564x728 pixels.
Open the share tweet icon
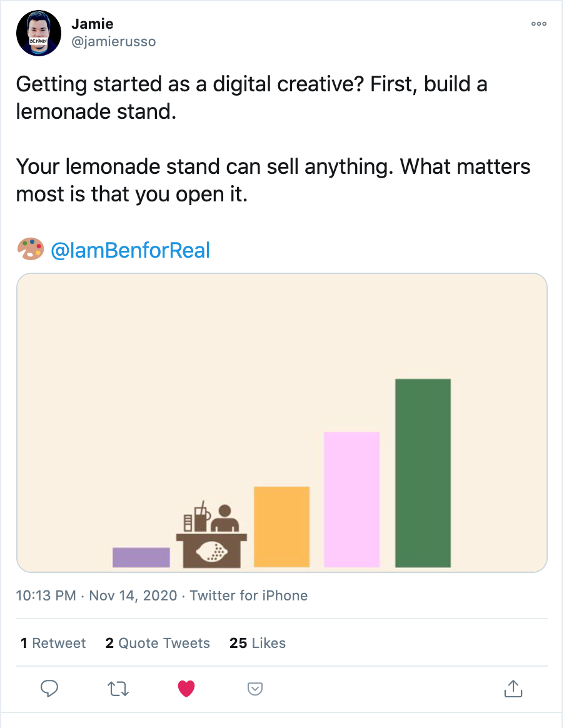coord(513,689)
